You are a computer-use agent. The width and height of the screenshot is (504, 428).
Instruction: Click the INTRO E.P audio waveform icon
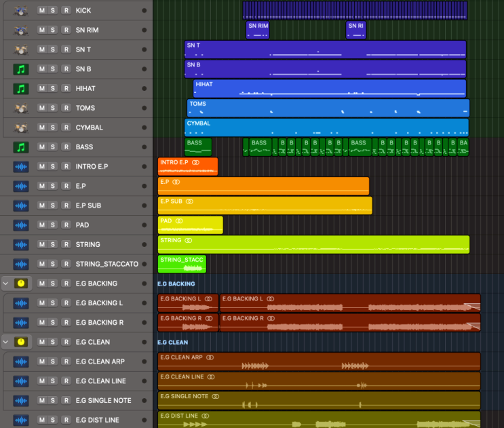(20, 167)
